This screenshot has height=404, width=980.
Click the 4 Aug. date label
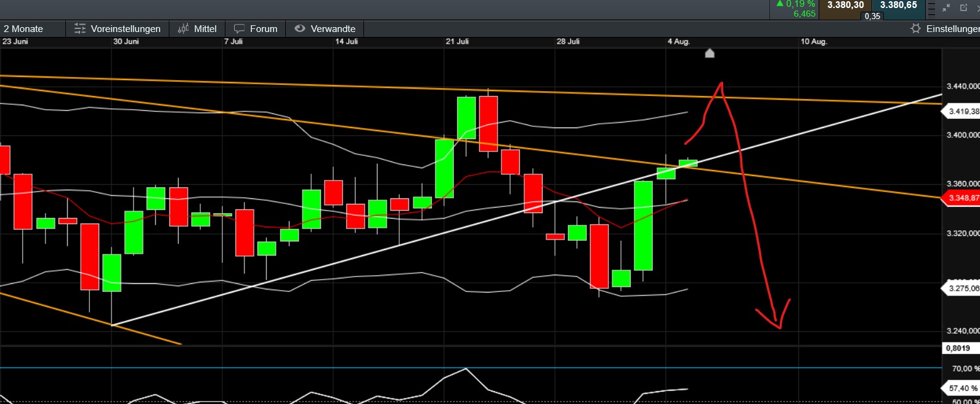[x=678, y=41]
